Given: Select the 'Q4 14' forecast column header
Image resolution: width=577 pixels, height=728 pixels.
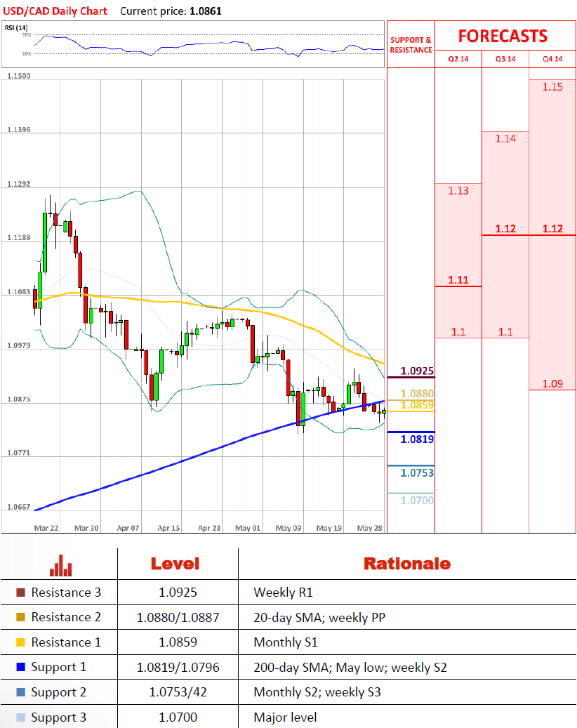Looking at the screenshot, I should [x=552, y=59].
